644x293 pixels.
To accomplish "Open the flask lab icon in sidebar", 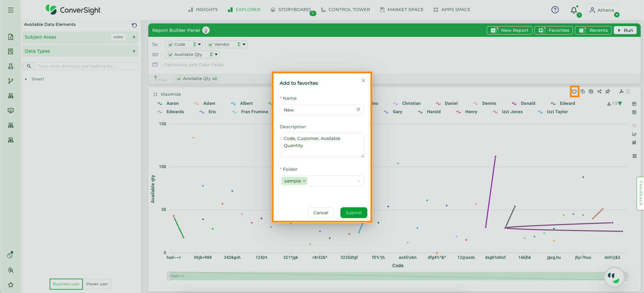I will tap(11, 66).
